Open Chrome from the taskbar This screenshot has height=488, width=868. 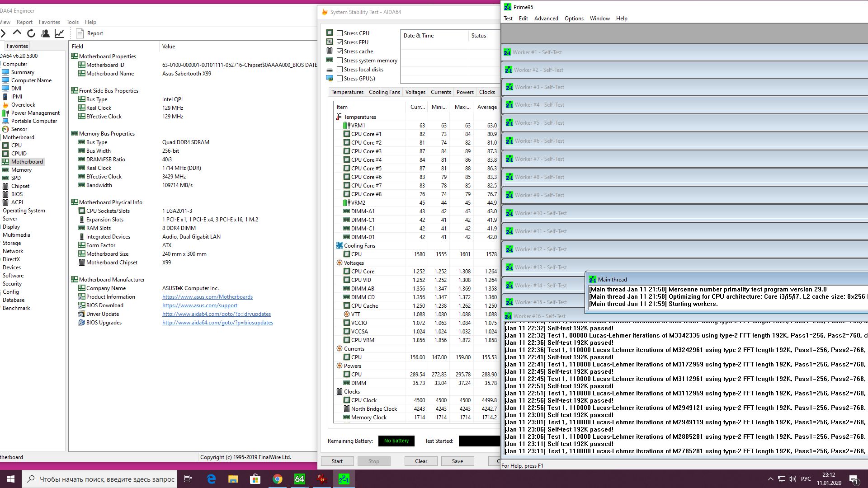(x=277, y=479)
